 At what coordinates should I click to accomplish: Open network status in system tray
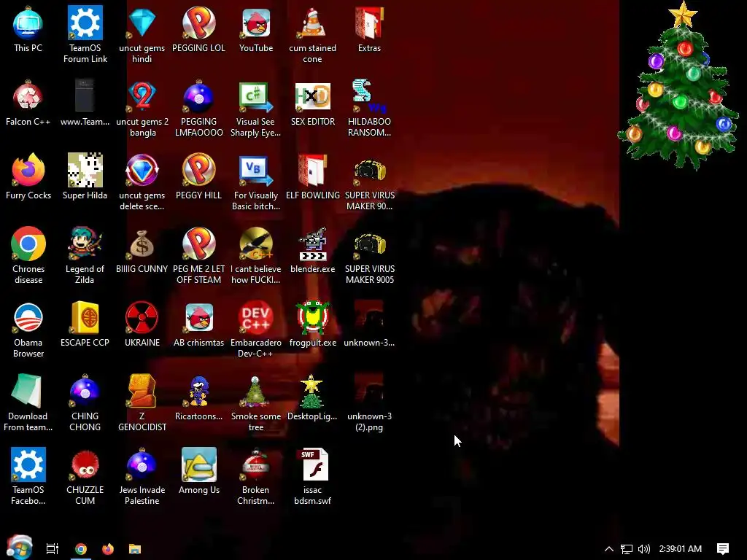pyautogui.click(x=627, y=549)
